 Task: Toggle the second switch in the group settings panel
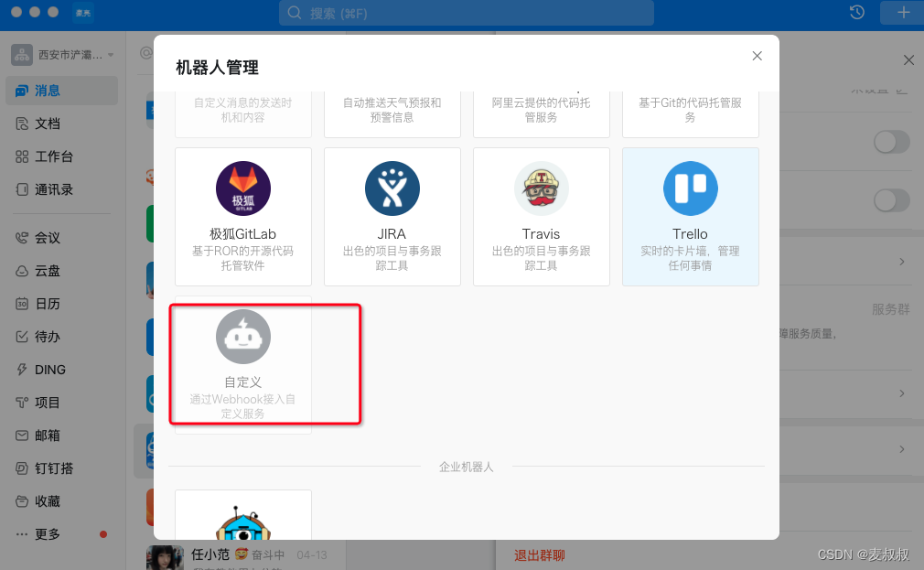(x=892, y=200)
